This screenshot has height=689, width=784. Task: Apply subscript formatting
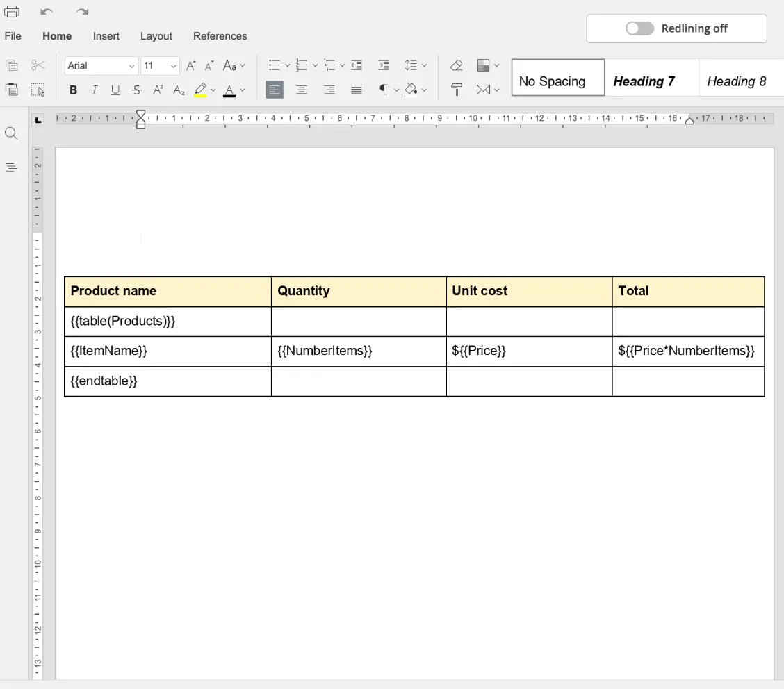click(x=179, y=90)
